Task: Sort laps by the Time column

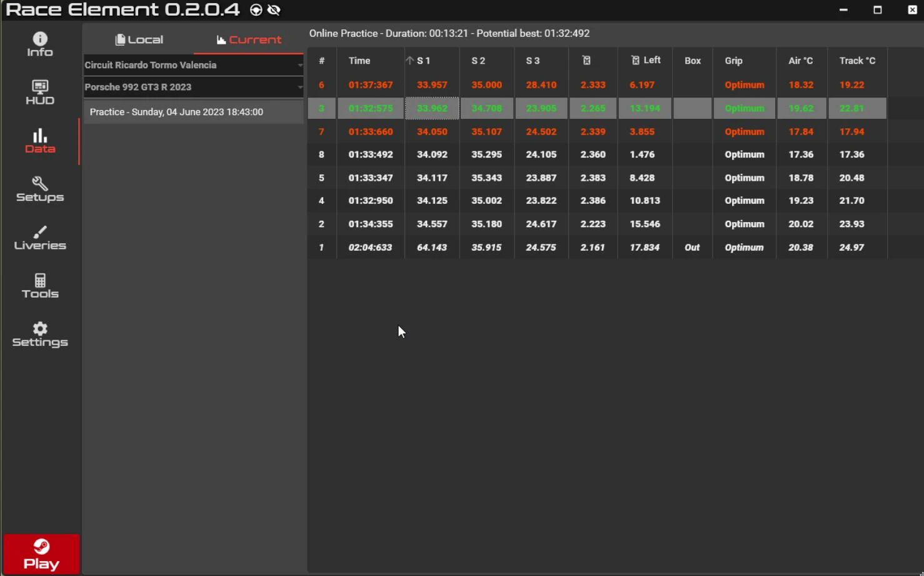Action: point(359,60)
